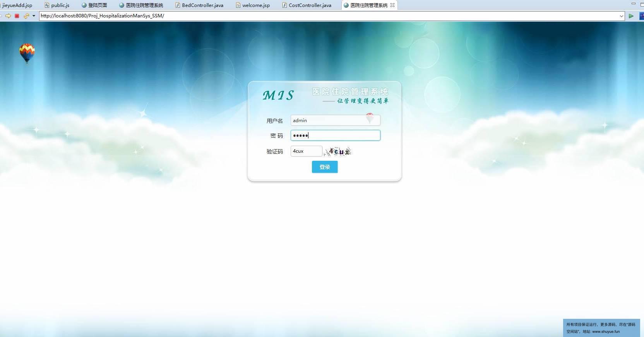Click the 验证码 input field containing 4cux
The height and width of the screenshot is (337, 644).
tap(306, 151)
